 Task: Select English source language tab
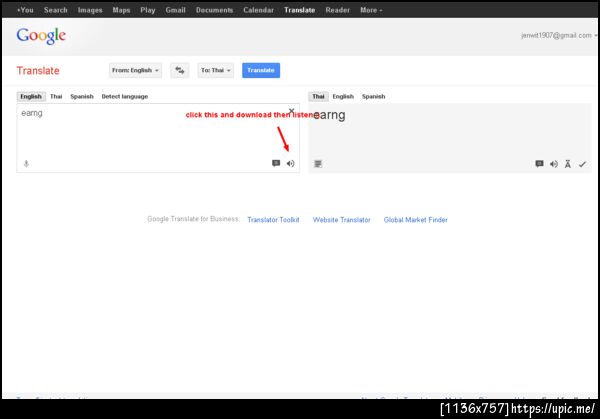click(31, 96)
